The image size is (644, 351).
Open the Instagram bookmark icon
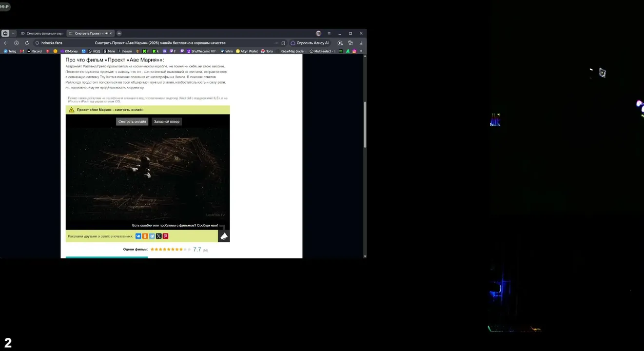[354, 51]
